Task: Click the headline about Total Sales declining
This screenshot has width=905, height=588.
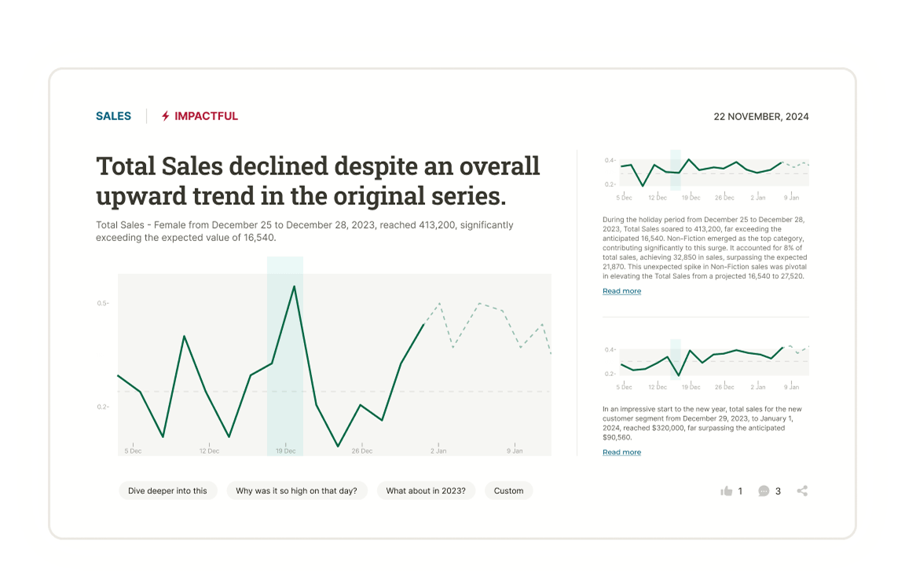Action: pos(317,181)
